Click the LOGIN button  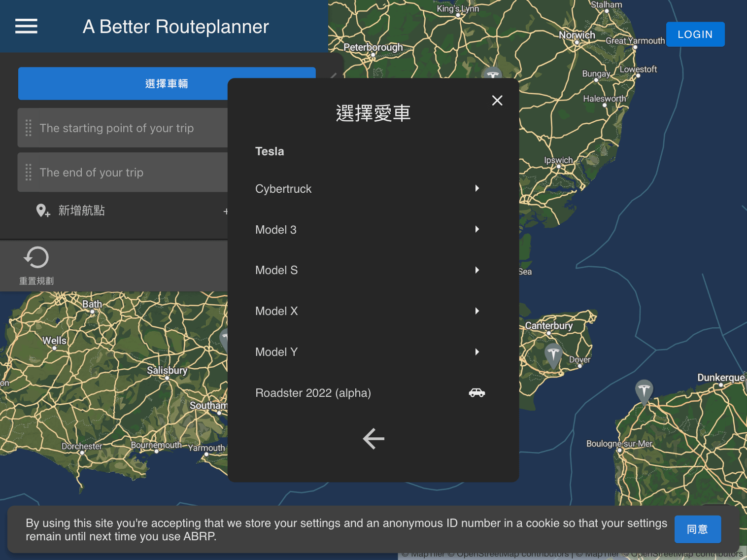(x=695, y=35)
